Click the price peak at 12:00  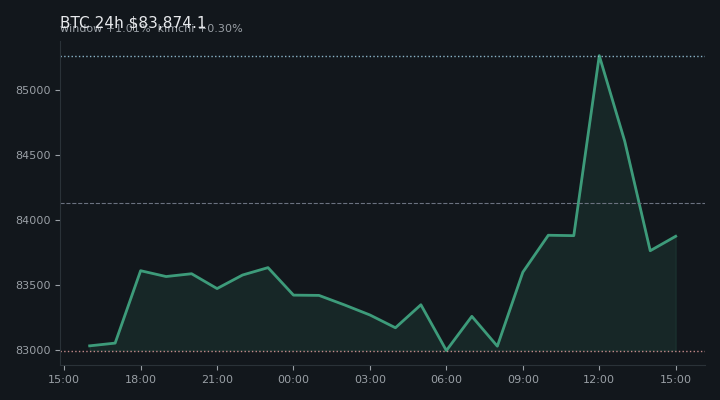pyautogui.click(x=599, y=56)
